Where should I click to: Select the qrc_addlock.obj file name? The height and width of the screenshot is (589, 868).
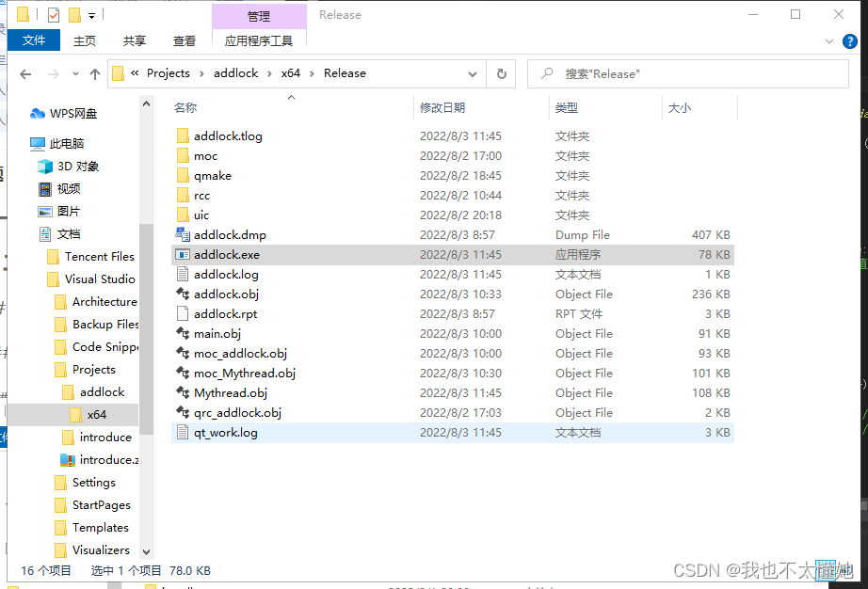(x=237, y=412)
